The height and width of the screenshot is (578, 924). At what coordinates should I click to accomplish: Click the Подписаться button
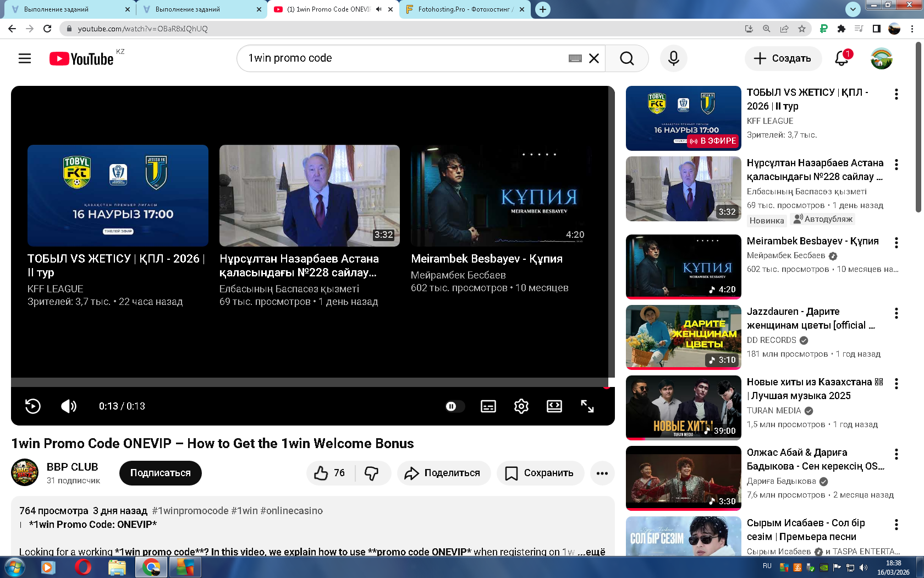[160, 473]
